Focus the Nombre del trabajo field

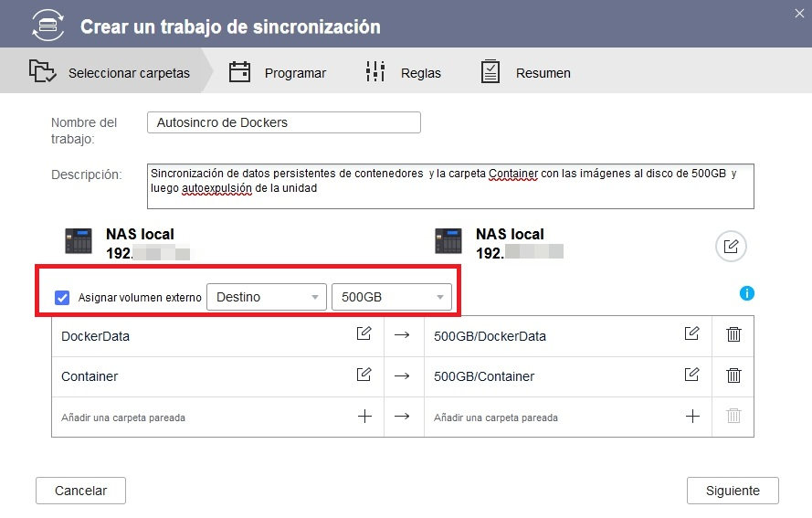click(x=283, y=122)
